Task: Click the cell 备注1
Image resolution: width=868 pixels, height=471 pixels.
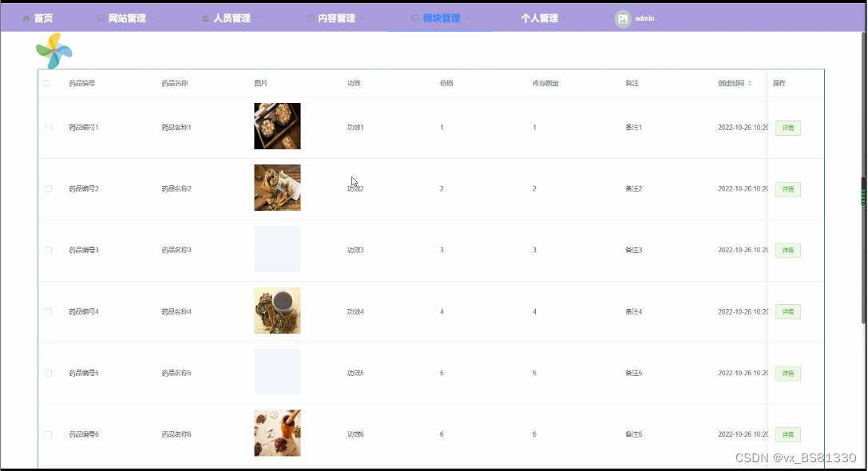Action: point(634,127)
